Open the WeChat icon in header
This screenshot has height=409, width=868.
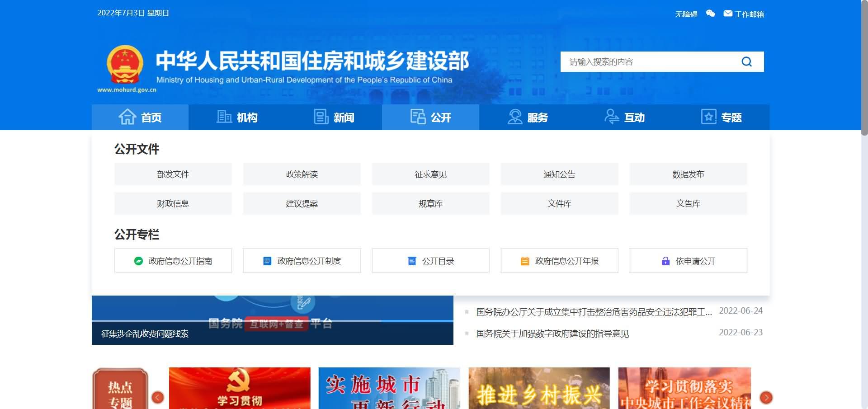coord(711,14)
